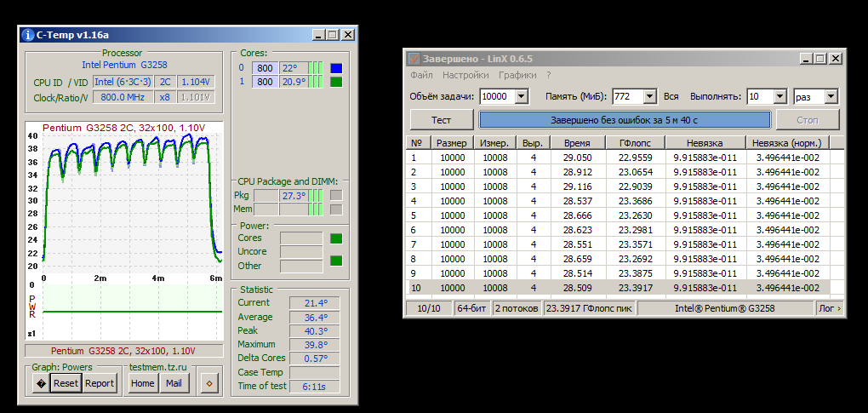Expand the Выполнять count dropdown
The width and height of the screenshot is (868, 413).
click(x=780, y=96)
